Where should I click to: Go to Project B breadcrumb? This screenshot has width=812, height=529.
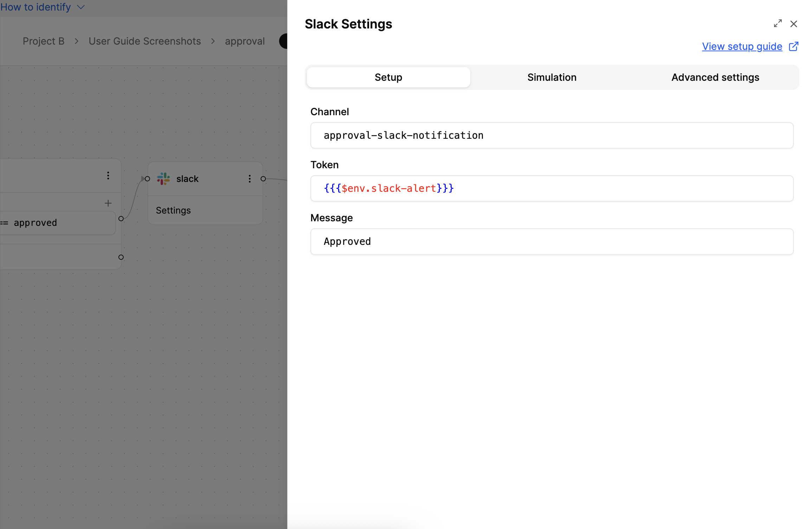pos(44,41)
